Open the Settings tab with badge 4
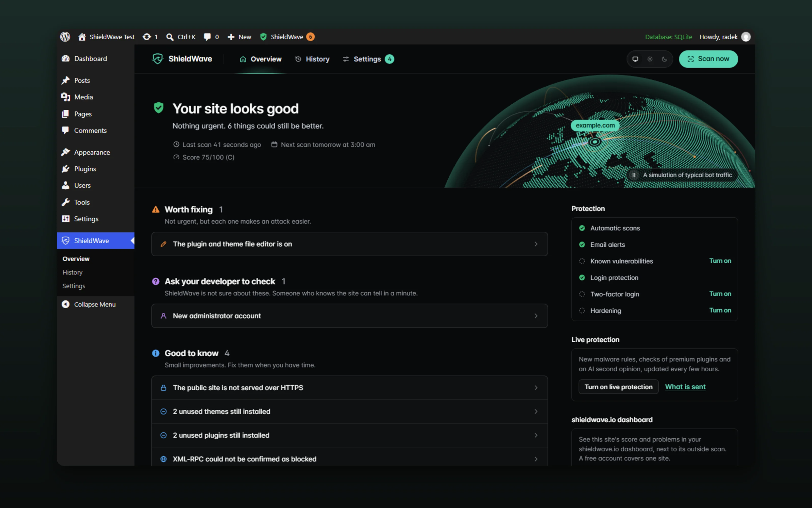Screen dimensions: 812x508 368,59
